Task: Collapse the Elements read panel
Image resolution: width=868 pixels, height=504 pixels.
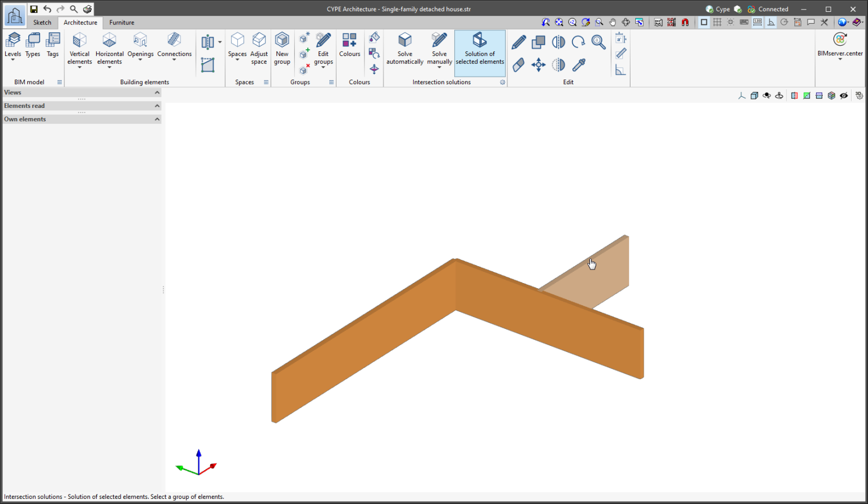Action: tap(157, 106)
